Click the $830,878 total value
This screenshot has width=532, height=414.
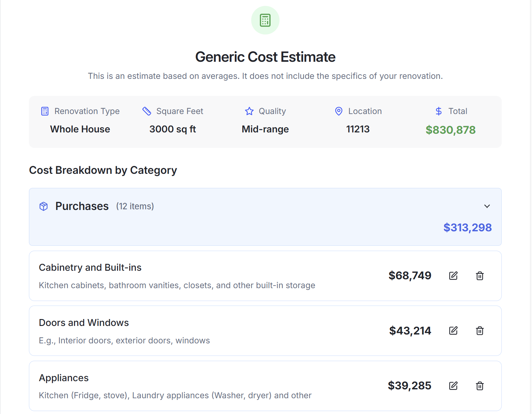click(x=450, y=130)
